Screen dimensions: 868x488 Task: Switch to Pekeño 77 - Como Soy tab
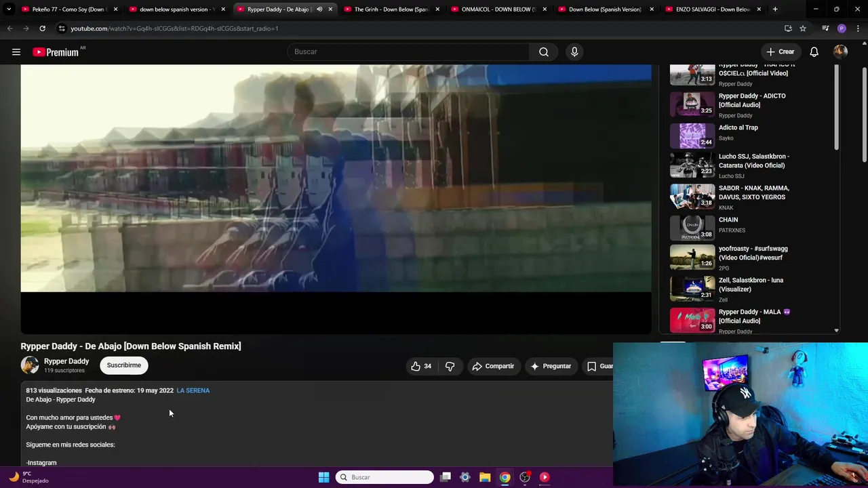(x=69, y=9)
